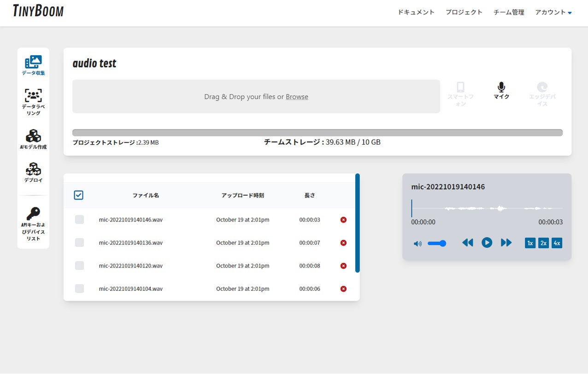This screenshot has width=588, height=374.
Task: Delete mic-20221019140120.wav with red X
Action: 343,266
